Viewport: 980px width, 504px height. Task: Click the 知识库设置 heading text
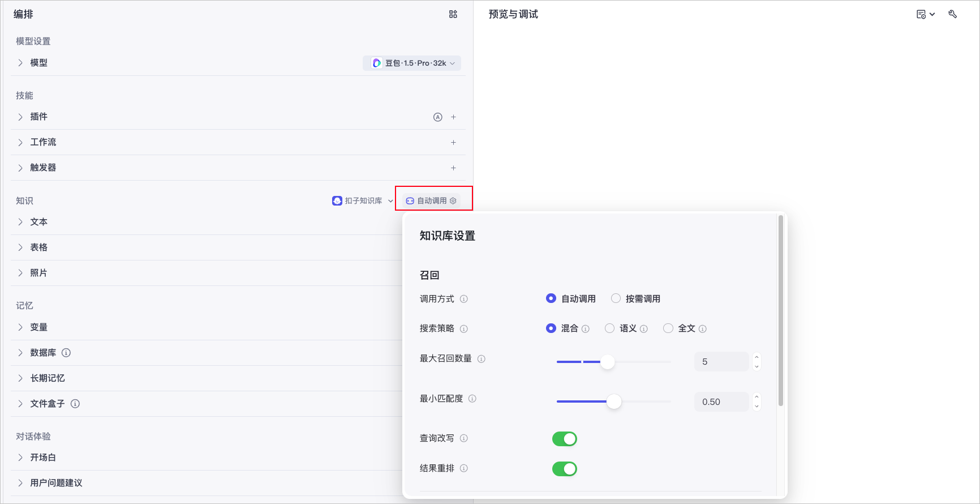click(x=448, y=236)
